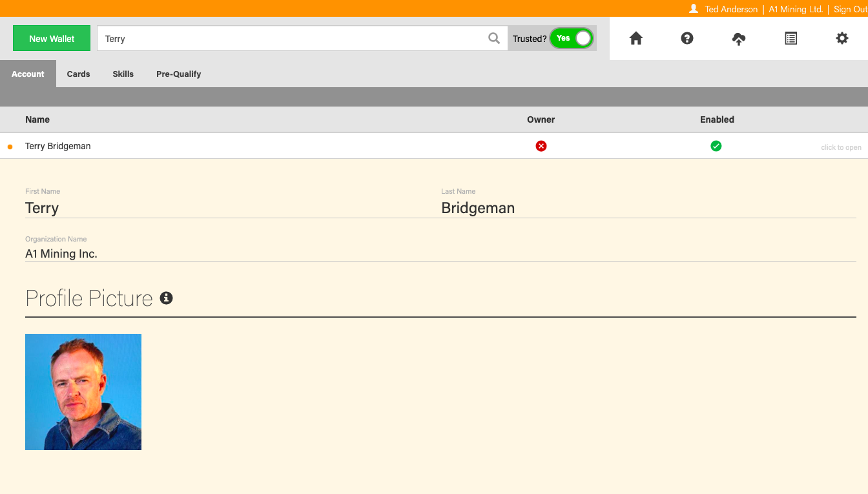Open the settings gear icon

pos(842,39)
